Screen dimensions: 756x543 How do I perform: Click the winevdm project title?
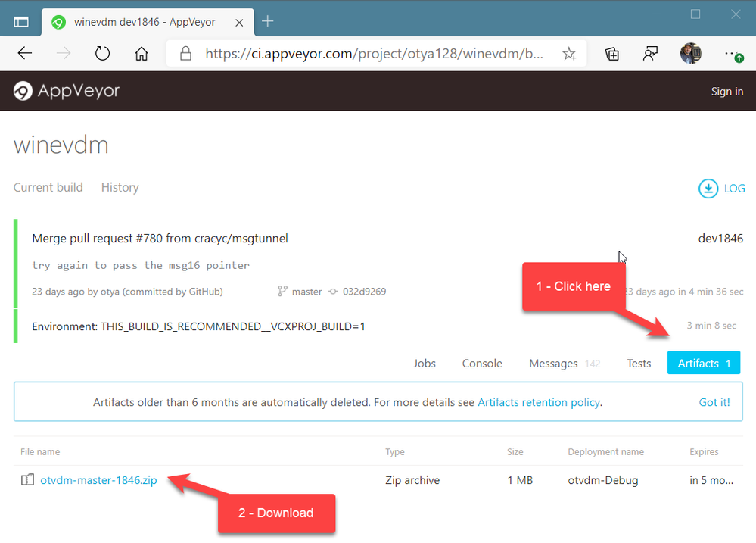(x=61, y=145)
